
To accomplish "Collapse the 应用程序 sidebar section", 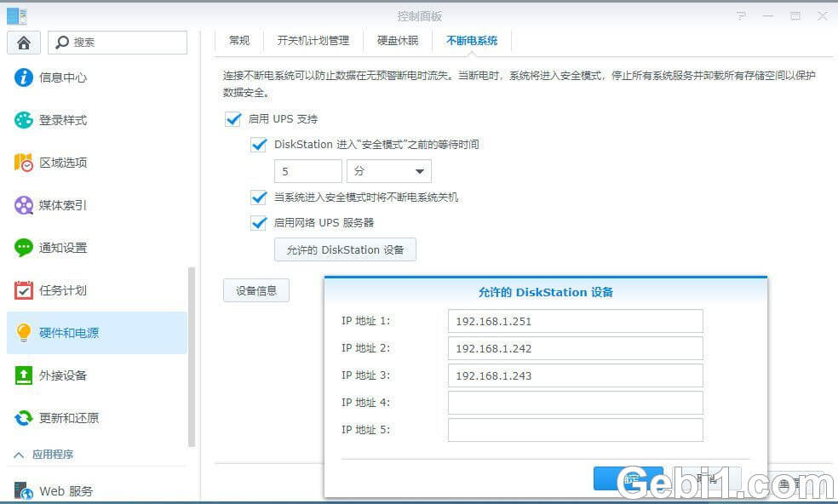I will [x=19, y=455].
